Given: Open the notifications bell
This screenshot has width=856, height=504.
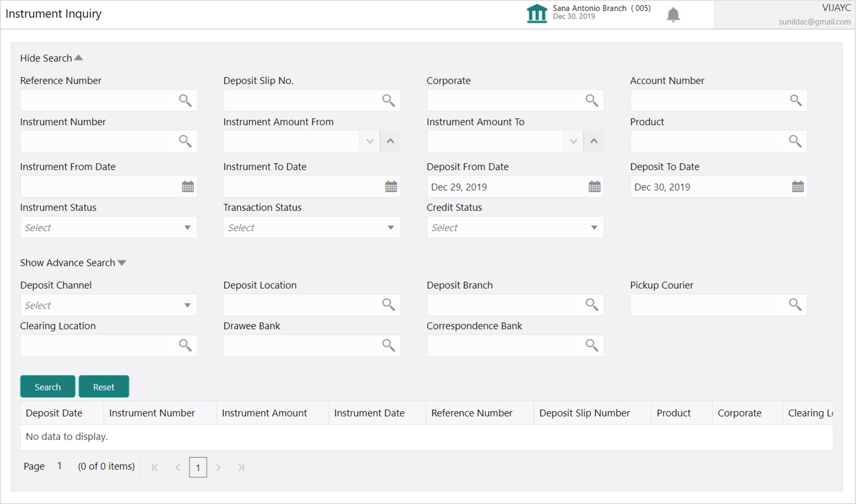Looking at the screenshot, I should [x=673, y=15].
